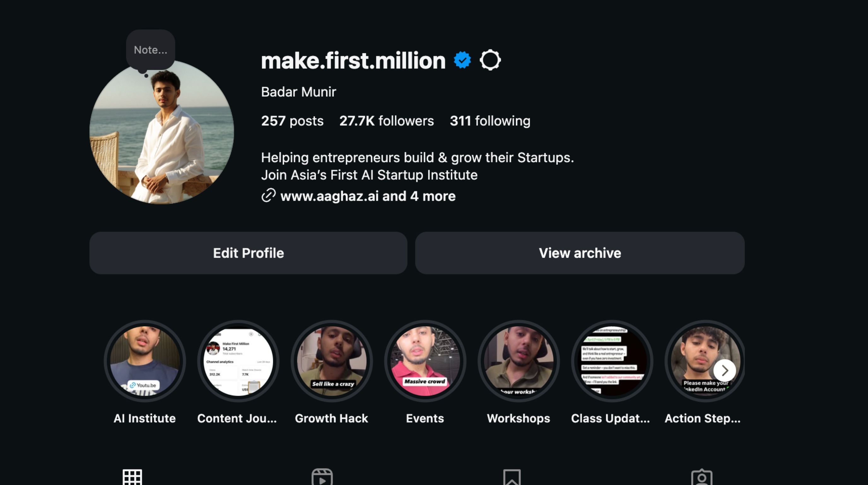Viewport: 868px width, 485px height.
Task: Show the 27.7K followers list
Action: click(386, 121)
